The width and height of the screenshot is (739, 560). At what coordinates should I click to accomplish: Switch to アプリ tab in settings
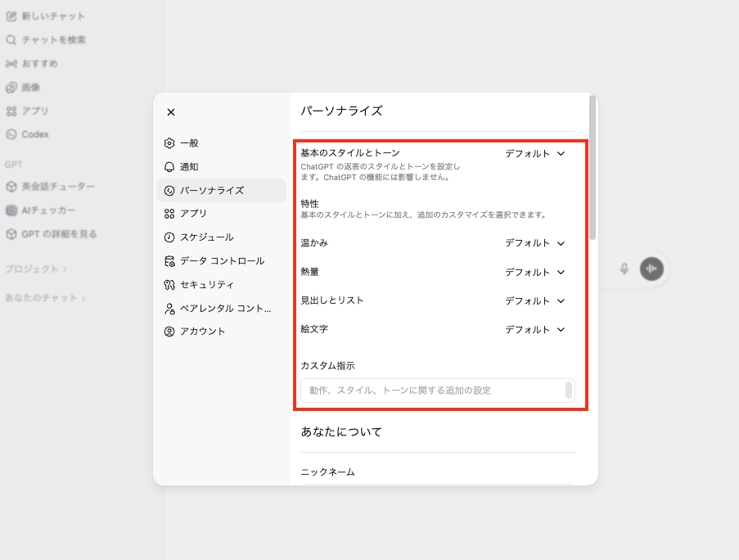coord(193,214)
